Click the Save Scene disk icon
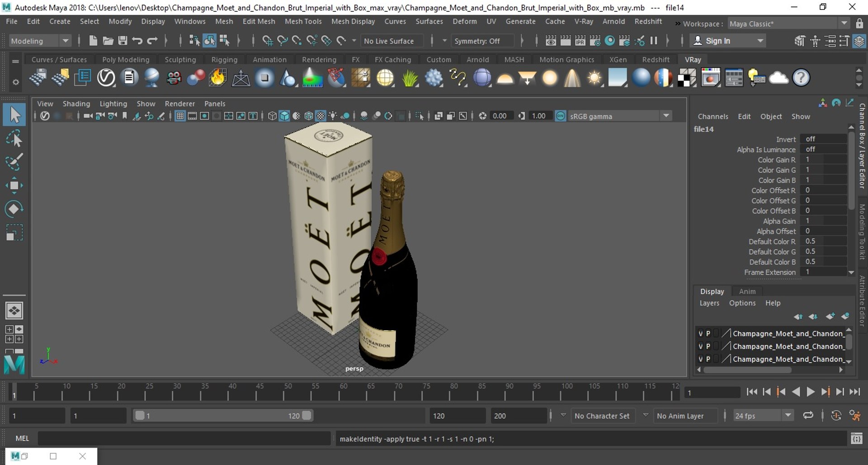868x465 pixels. click(123, 41)
